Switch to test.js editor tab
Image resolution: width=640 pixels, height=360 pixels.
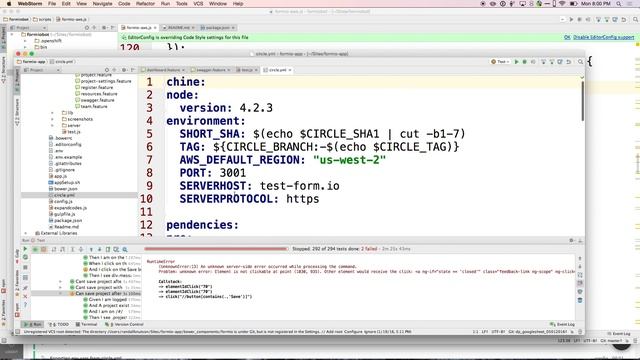point(247,70)
